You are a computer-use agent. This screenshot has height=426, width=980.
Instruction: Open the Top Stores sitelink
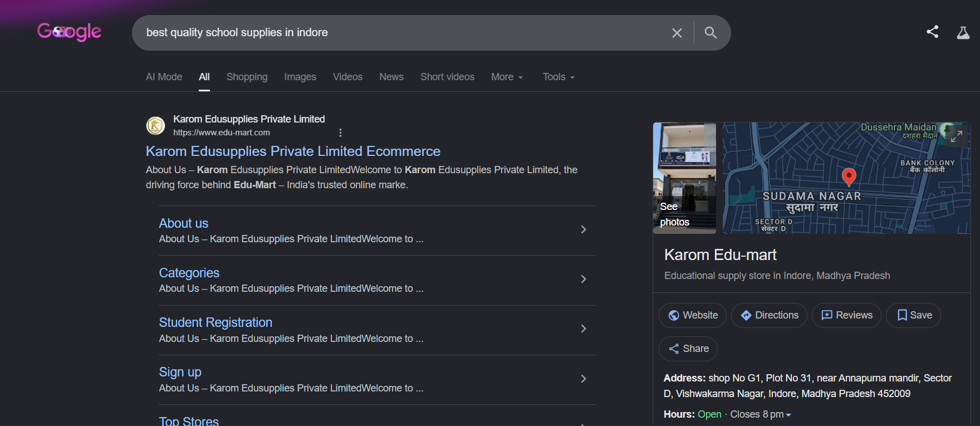tap(189, 421)
